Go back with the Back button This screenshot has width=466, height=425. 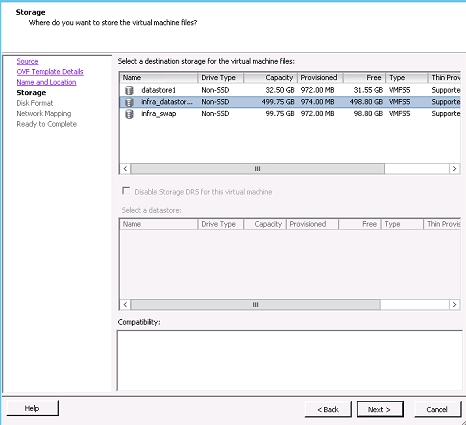pos(328,409)
